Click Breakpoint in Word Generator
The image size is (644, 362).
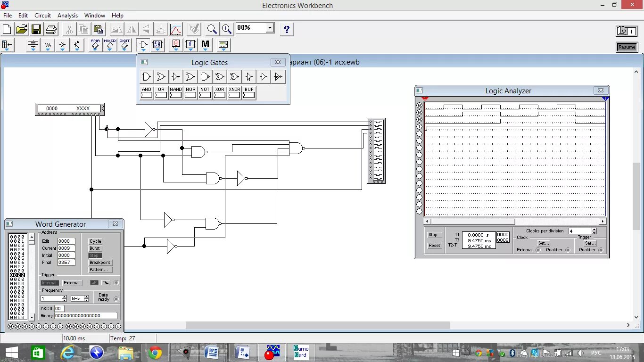pos(100,263)
